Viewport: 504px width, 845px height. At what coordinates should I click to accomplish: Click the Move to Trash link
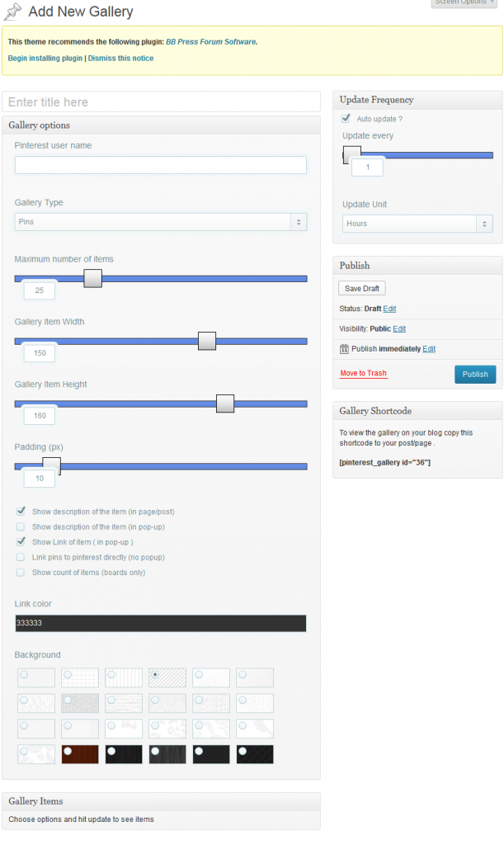(363, 374)
